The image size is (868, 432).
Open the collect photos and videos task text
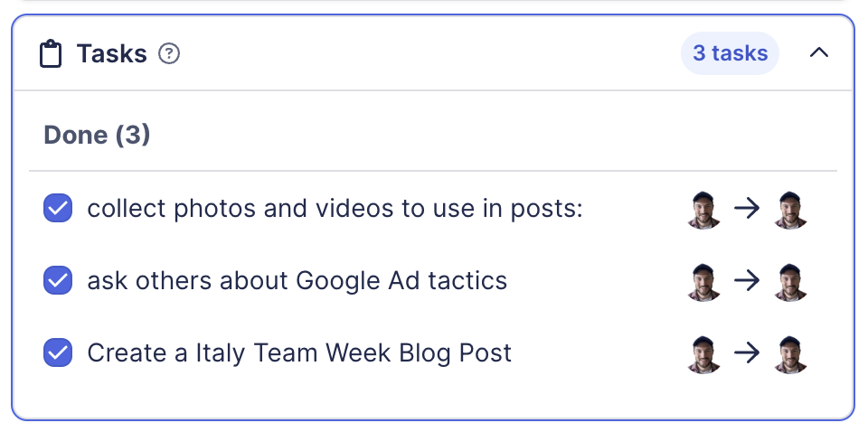(335, 210)
